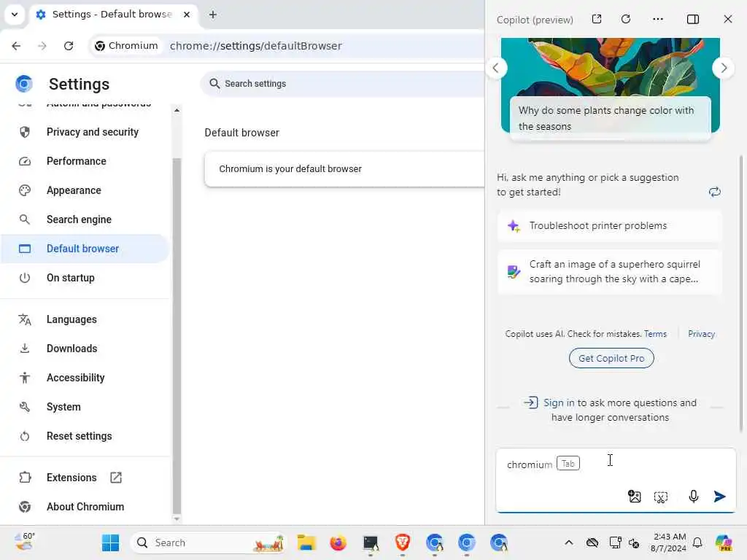Open a new tab with plus button

coord(213,15)
